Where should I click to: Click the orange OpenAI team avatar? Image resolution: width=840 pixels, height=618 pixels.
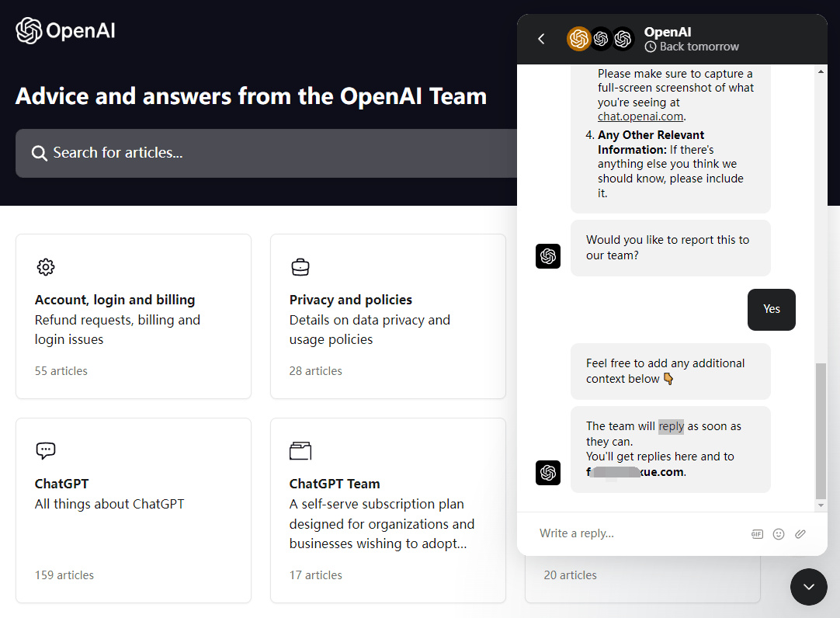pyautogui.click(x=578, y=39)
